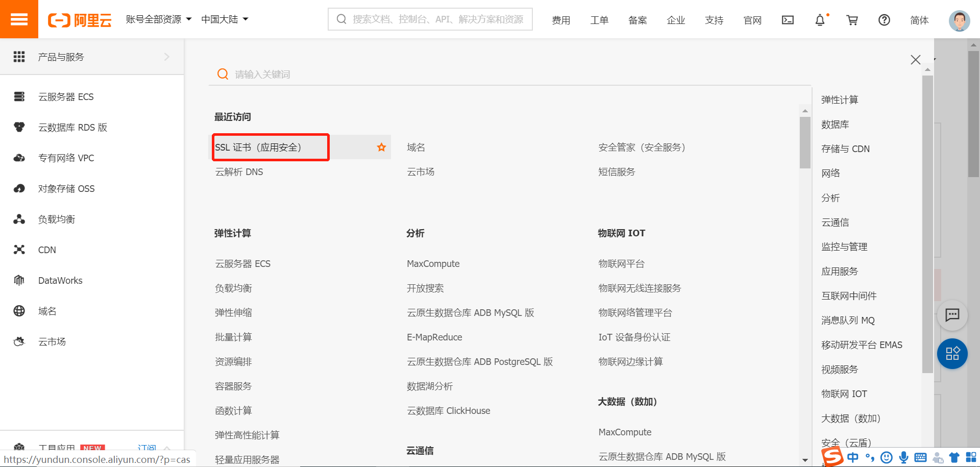Image resolution: width=980 pixels, height=467 pixels.
Task: Jump to 存储与 CDN category
Action: tap(845, 149)
